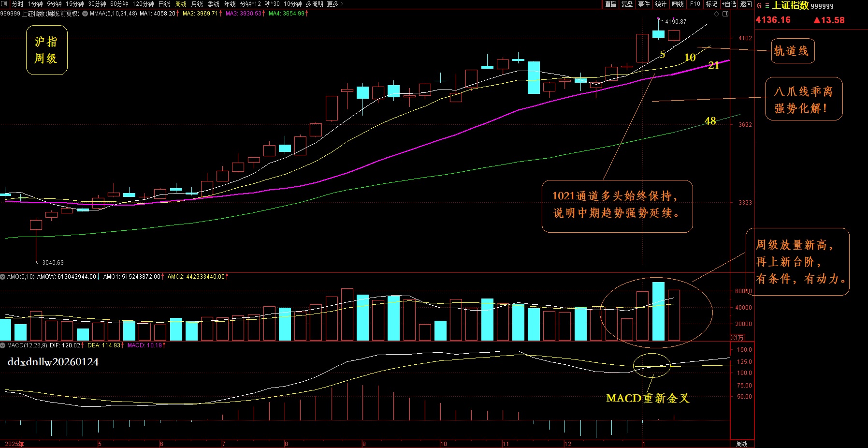The width and height of the screenshot is (868, 448).
Task: Open the 直播 live broadcast button
Action: 611,4
